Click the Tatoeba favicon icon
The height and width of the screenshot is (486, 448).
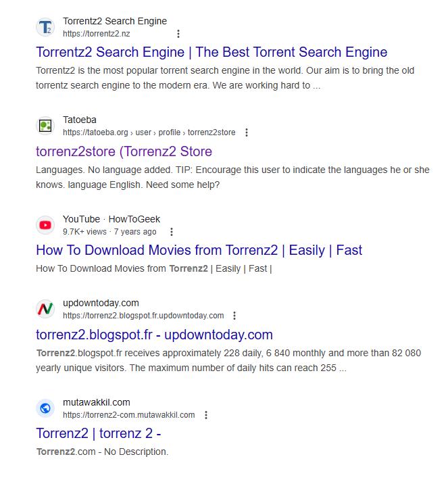click(45, 126)
